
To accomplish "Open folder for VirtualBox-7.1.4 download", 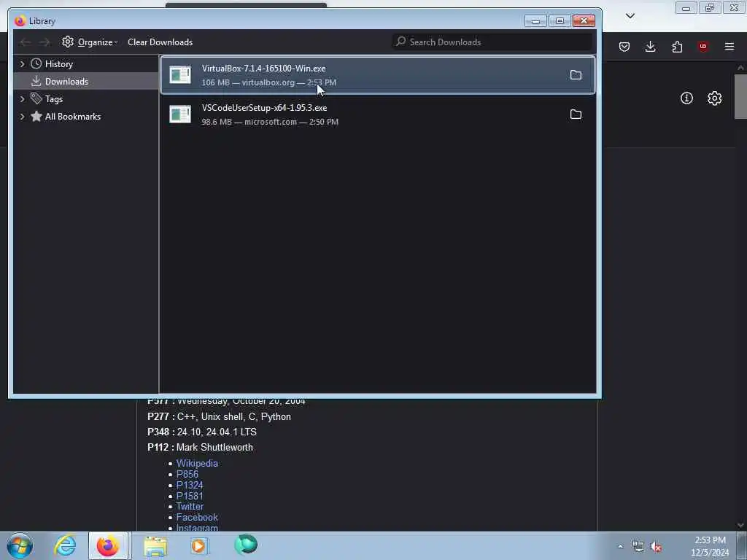I will [x=576, y=75].
